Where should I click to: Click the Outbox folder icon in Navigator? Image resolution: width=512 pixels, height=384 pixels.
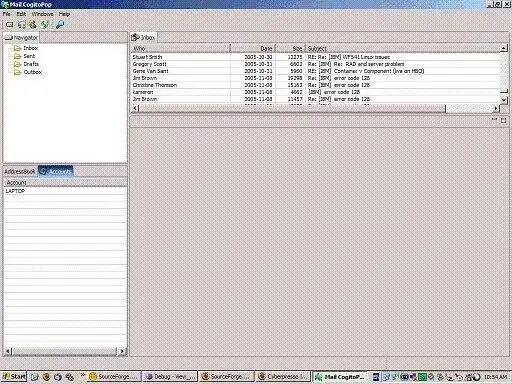17,72
